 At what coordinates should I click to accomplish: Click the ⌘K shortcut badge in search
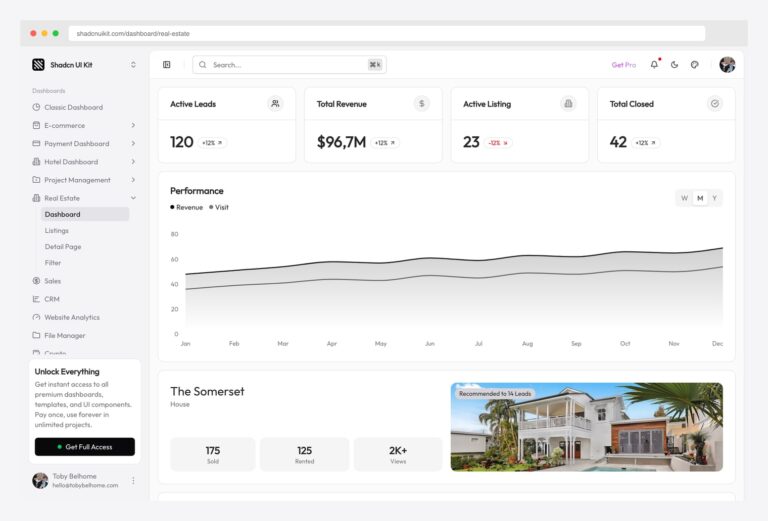pyautogui.click(x=375, y=65)
